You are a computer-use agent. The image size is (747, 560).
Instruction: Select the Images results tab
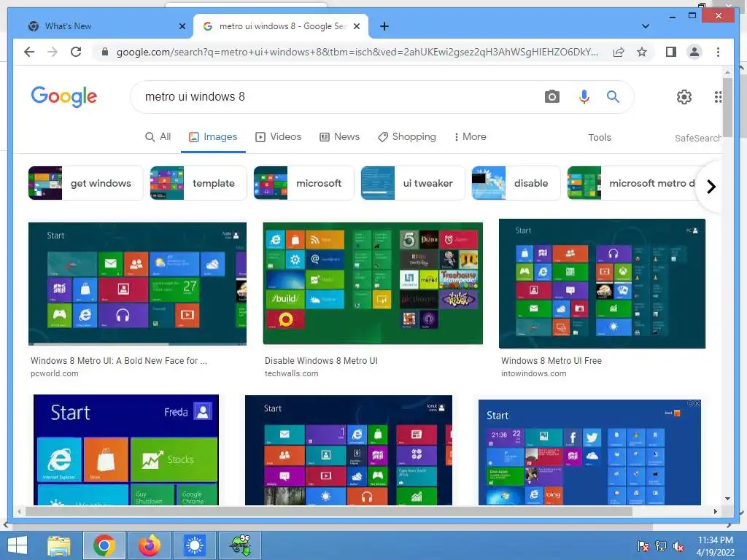pyautogui.click(x=213, y=136)
